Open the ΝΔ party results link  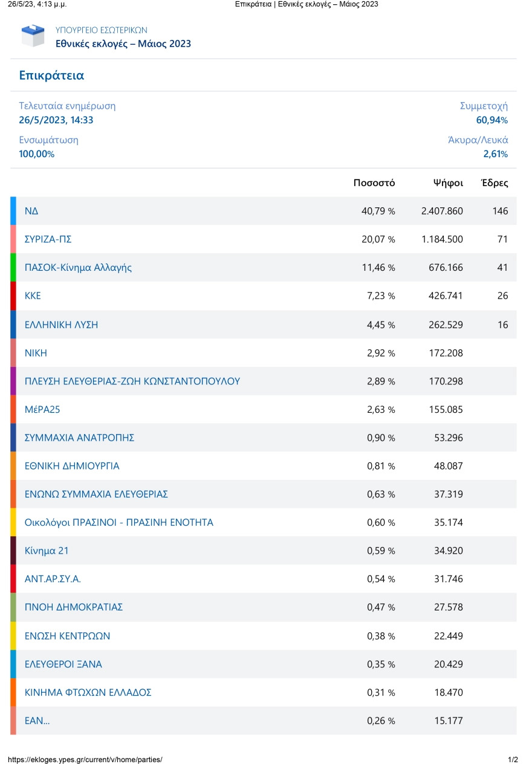[31, 211]
